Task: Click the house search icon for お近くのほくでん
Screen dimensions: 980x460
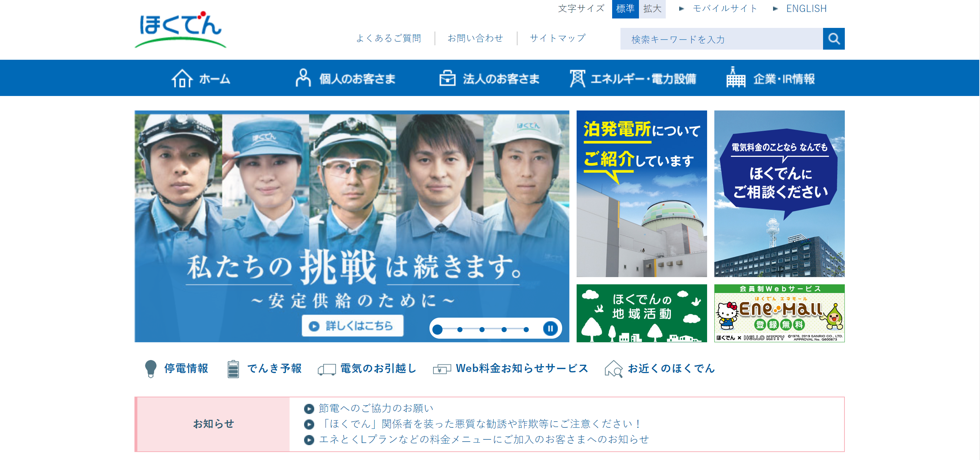Action: tap(614, 369)
